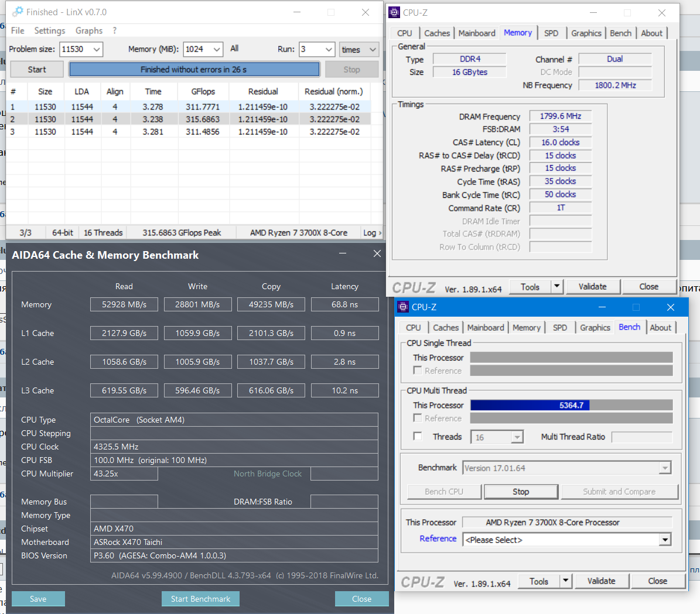This screenshot has height=614, width=700.
Task: Expand the Threads count dropdown showing 16
Action: (517, 437)
